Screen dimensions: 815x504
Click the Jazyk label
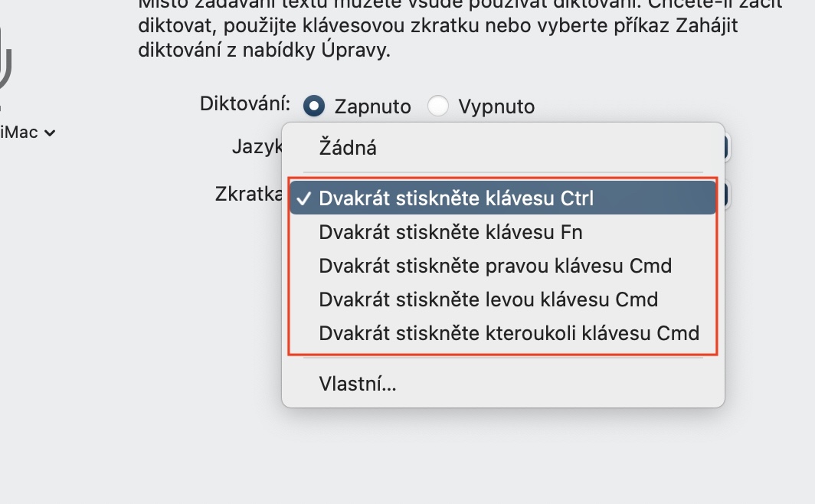[x=254, y=146]
